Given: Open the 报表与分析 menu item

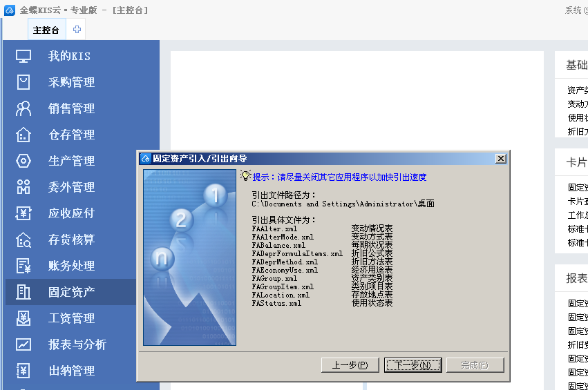Looking at the screenshot, I should coord(77,344).
